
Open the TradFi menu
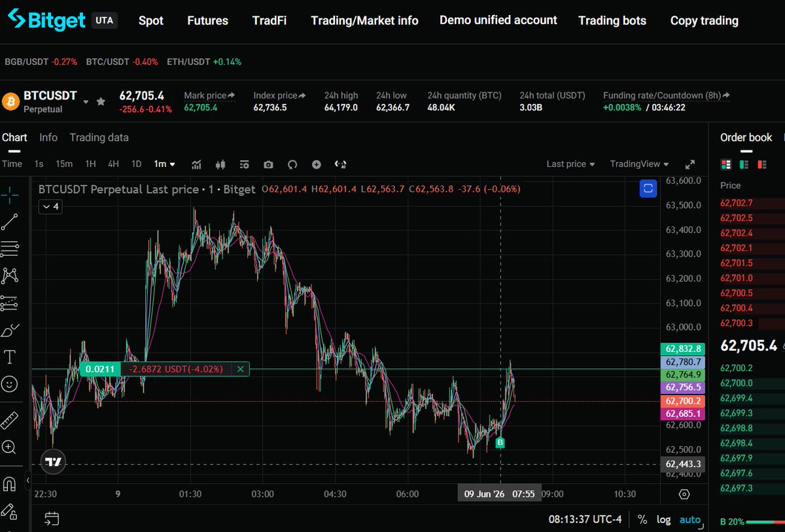[270, 20]
